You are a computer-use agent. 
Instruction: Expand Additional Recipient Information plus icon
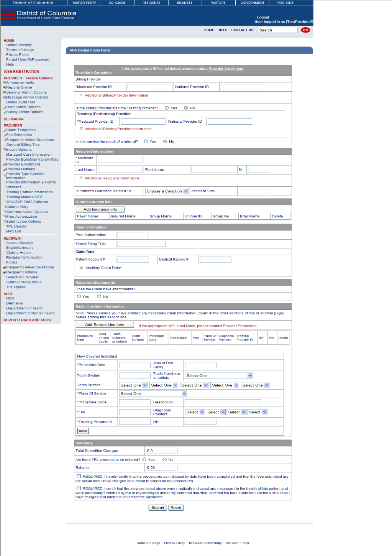pos(82,178)
